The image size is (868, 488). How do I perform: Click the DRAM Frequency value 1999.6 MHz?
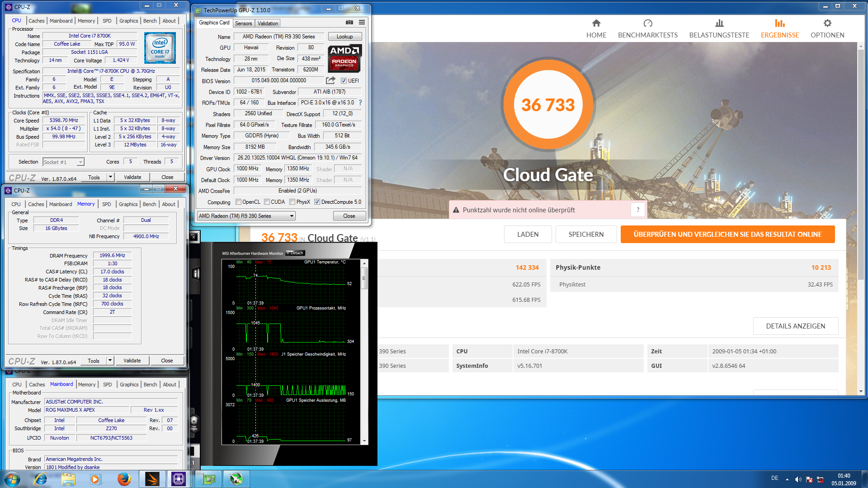coord(112,255)
